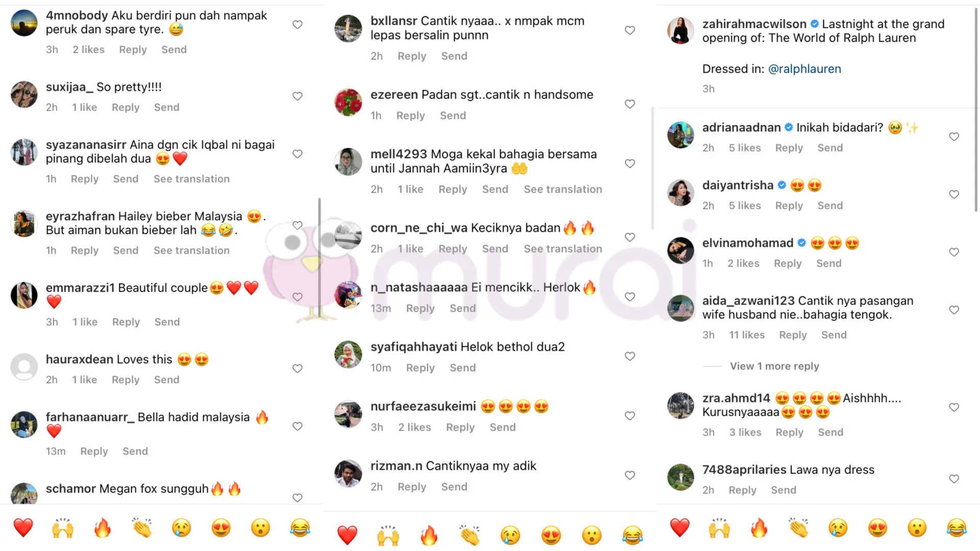Expand 'View 1 more reply' under aida_azwani123

coord(774,366)
